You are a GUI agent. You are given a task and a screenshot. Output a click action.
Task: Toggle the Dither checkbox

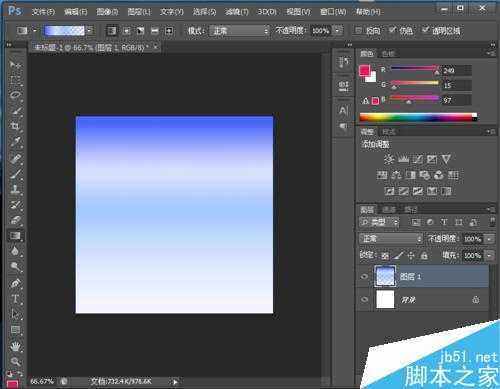[x=392, y=30]
